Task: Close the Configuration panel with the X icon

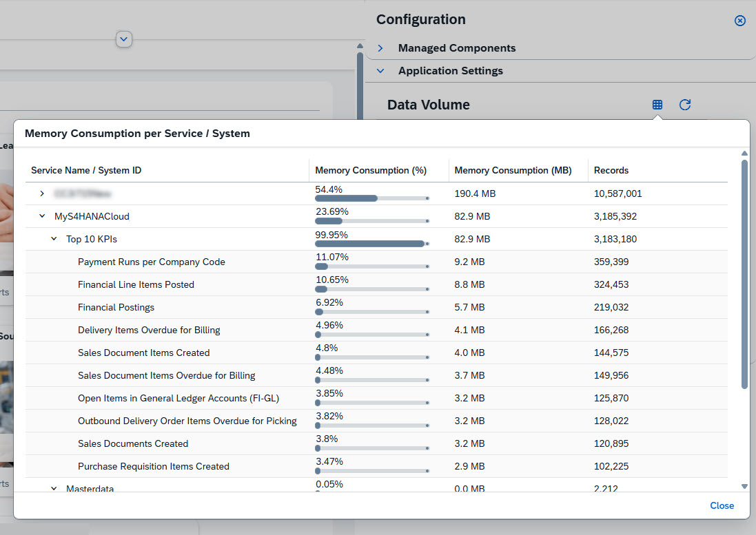Action: pyautogui.click(x=740, y=21)
